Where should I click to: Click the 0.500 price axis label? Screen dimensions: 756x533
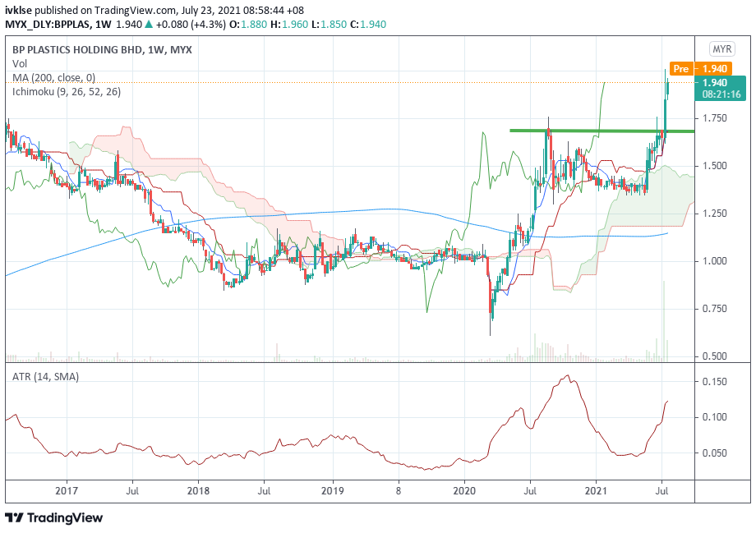(714, 356)
